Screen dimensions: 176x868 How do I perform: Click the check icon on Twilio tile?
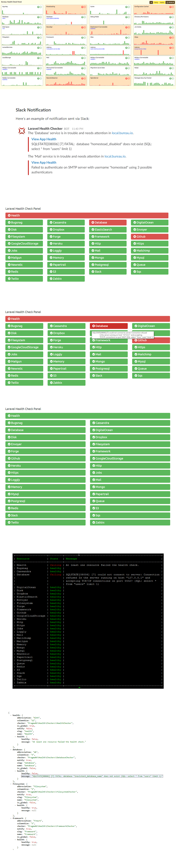(9, 279)
